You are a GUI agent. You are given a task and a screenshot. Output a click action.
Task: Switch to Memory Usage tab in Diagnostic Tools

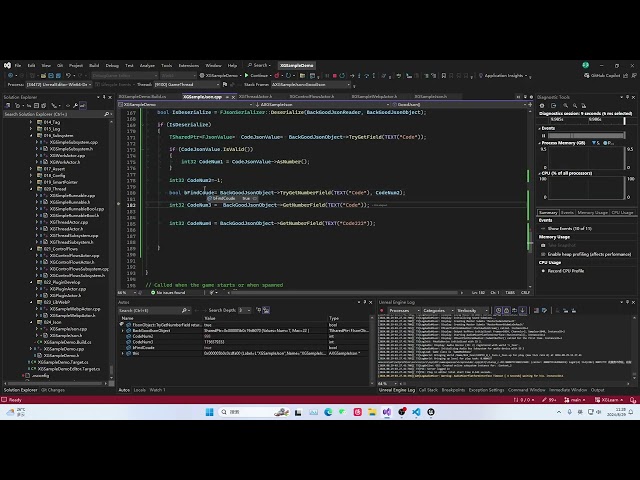(x=592, y=213)
